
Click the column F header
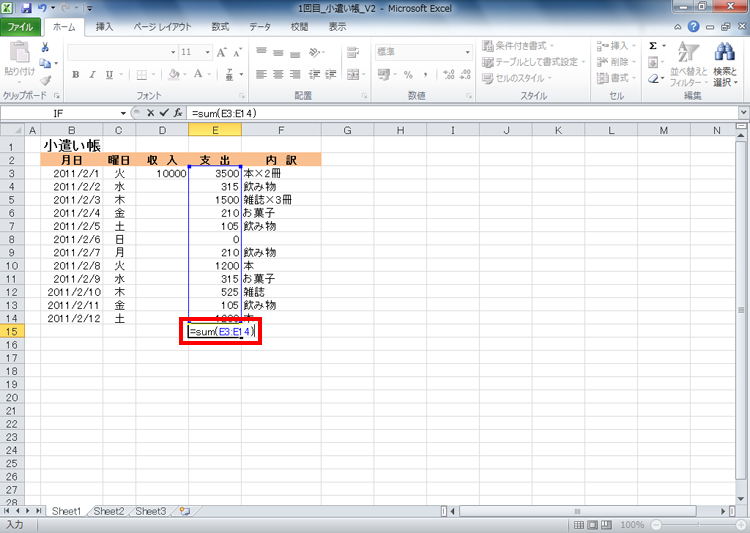(x=281, y=130)
